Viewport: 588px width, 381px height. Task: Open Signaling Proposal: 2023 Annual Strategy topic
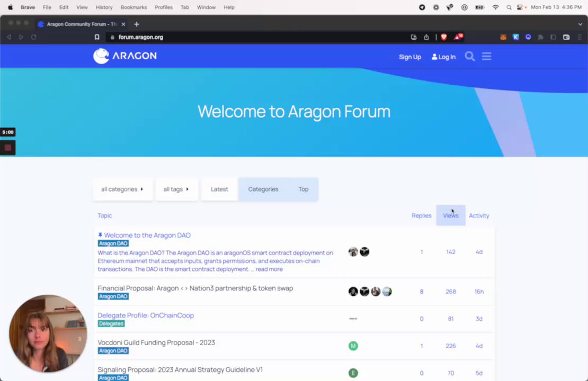(181, 370)
